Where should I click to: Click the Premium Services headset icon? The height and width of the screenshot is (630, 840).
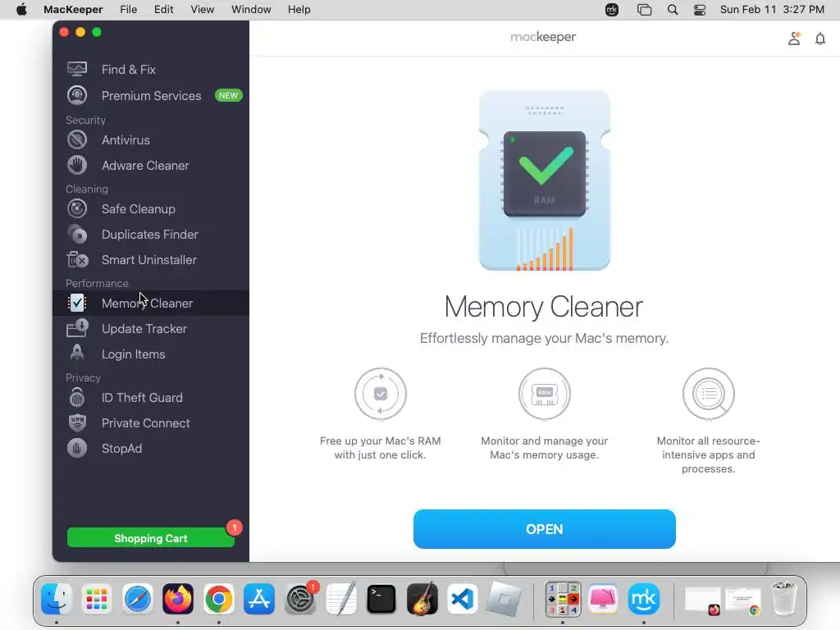[x=77, y=95]
